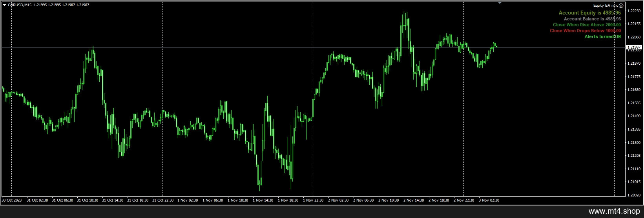Click the '2 Nov 02:30' time label
Viewport: 644px width, 218px height.
point(338,200)
